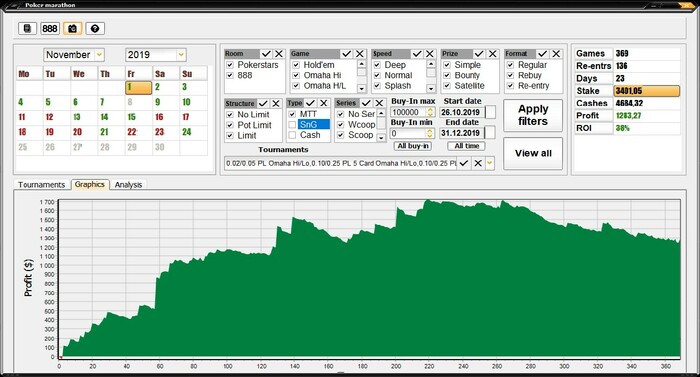Click the View all button
The width and height of the screenshot is (700, 377).
533,153
